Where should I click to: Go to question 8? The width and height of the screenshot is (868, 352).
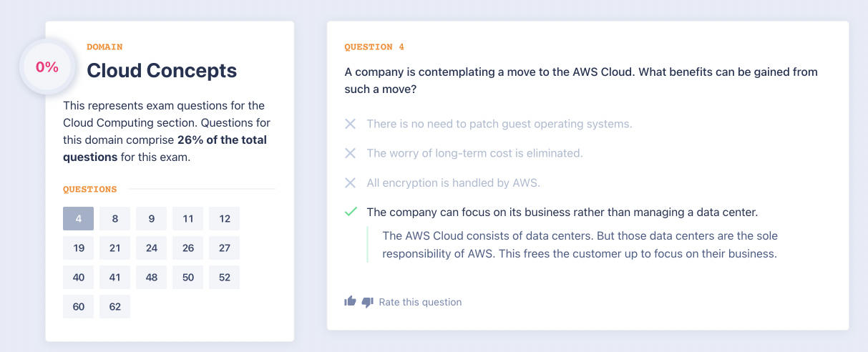114,218
